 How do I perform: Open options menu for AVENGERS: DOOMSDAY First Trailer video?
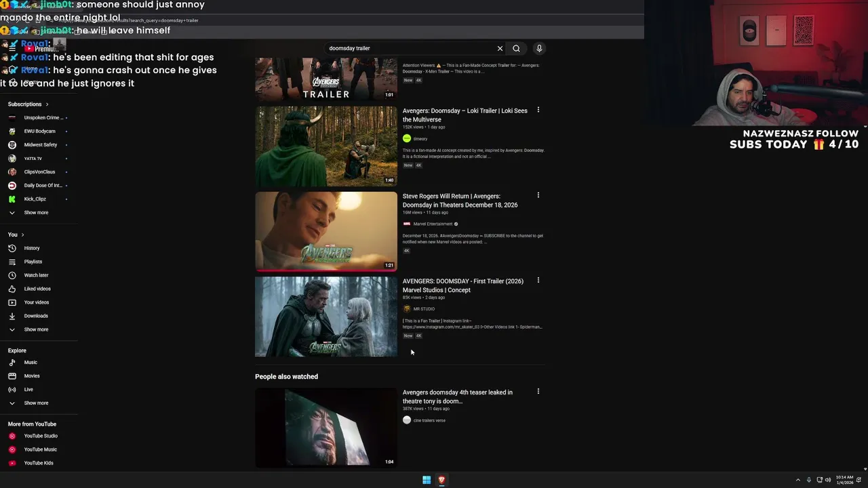[538, 281]
